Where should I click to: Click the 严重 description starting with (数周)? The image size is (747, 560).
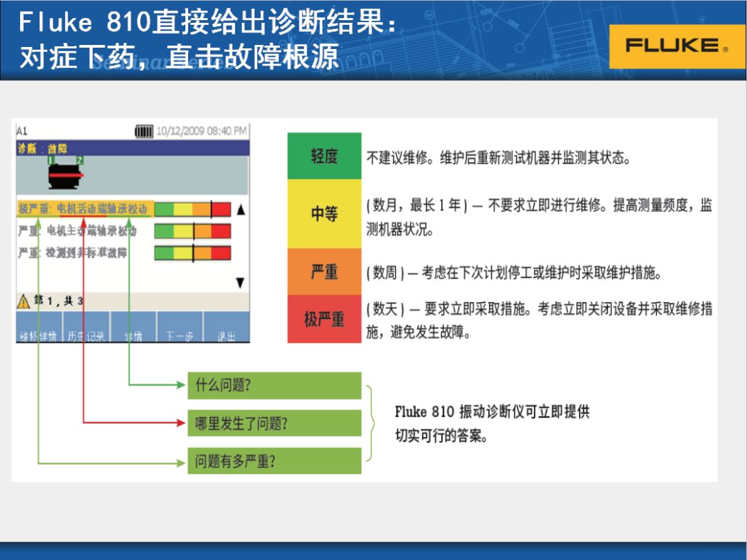pos(513,273)
